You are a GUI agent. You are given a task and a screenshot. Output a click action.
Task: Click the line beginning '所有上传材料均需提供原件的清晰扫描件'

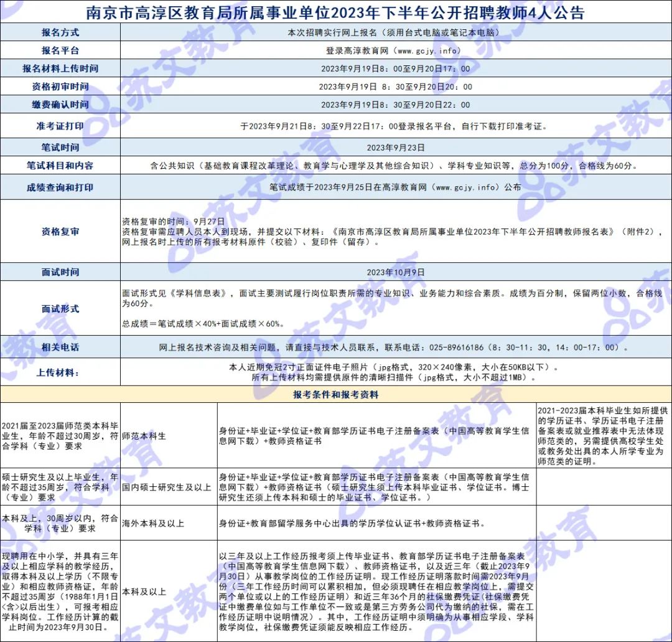[x=396, y=377]
